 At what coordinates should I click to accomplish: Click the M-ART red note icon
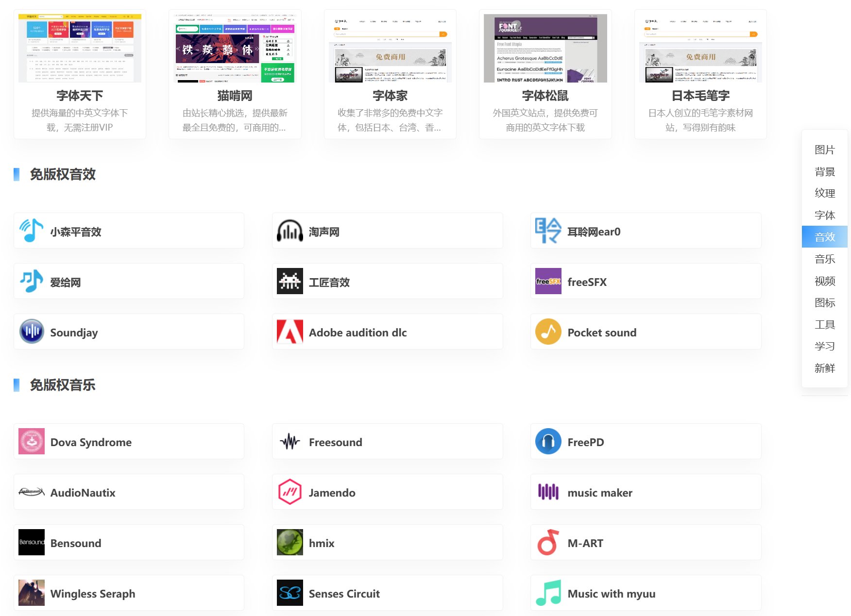point(548,543)
